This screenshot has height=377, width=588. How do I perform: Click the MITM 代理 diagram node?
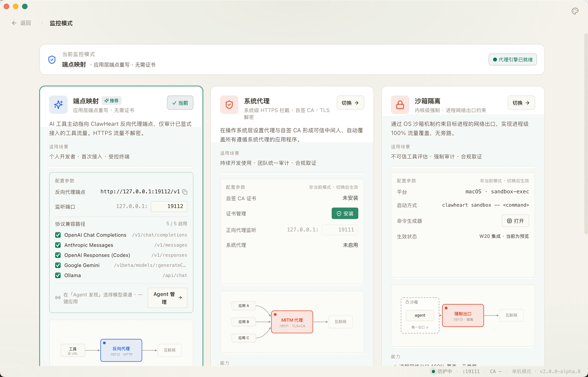pos(292,322)
